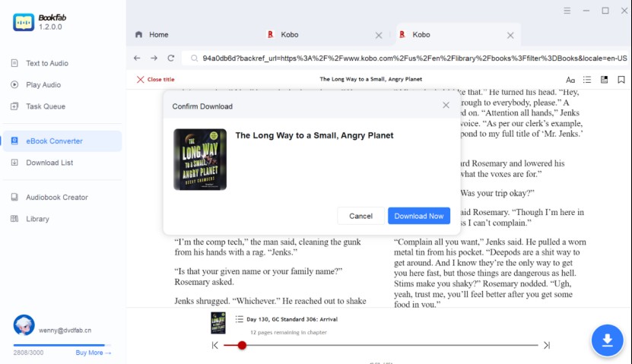This screenshot has height=364, width=632.
Task: Cancel the download
Action: [360, 217]
